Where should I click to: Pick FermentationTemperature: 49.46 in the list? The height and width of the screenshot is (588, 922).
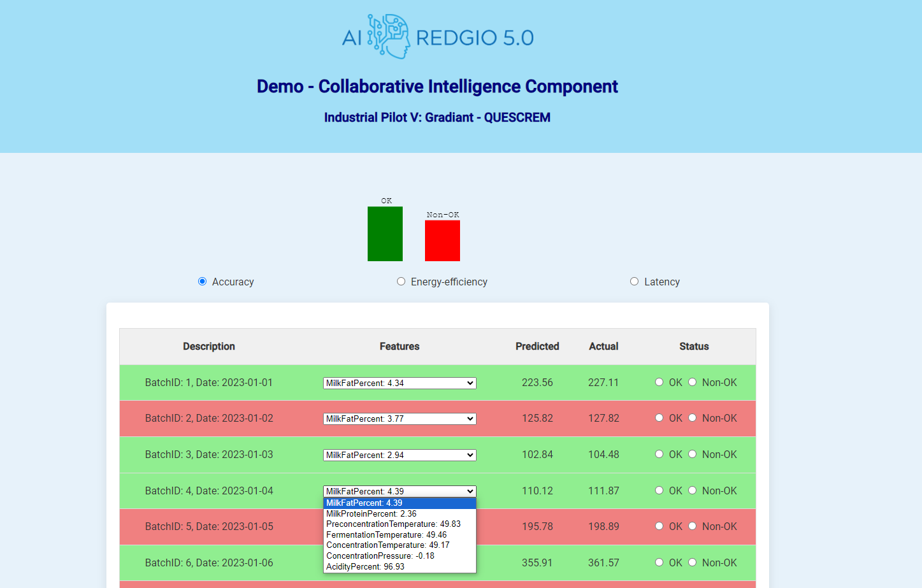point(386,534)
